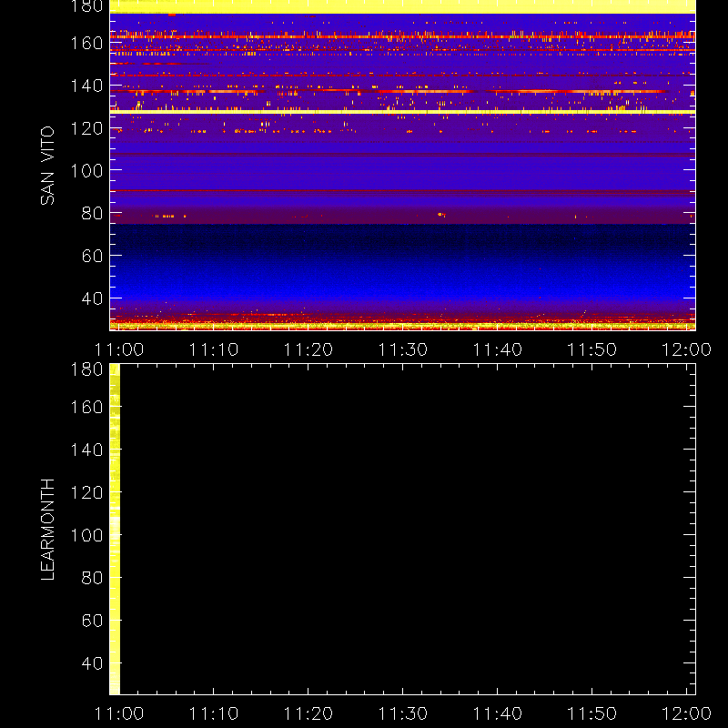The height and width of the screenshot is (728, 728).
Task: Click 11:40 time label under Learmonth plot
Action: [498, 713]
